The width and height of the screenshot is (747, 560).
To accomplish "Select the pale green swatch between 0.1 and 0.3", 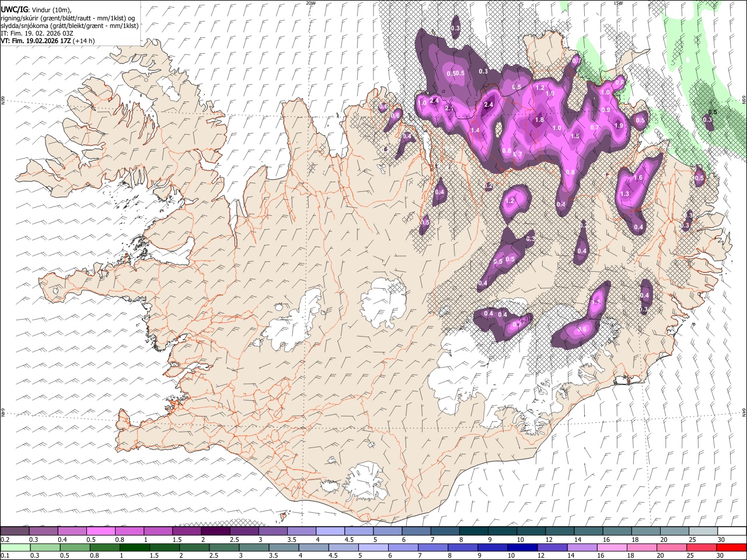I will coord(15,547).
